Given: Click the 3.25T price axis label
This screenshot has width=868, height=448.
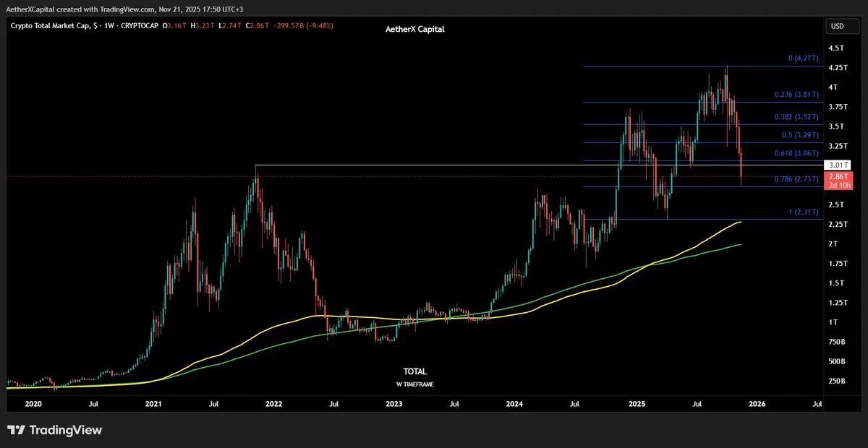Looking at the screenshot, I should click(x=838, y=146).
